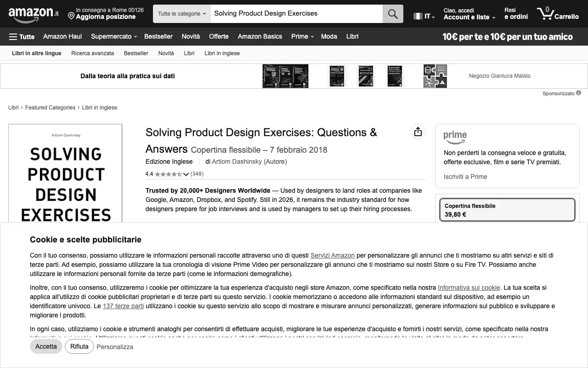Open Ricerca avanzata subnav link
Image resolution: width=588 pixels, height=368 pixels.
click(92, 53)
